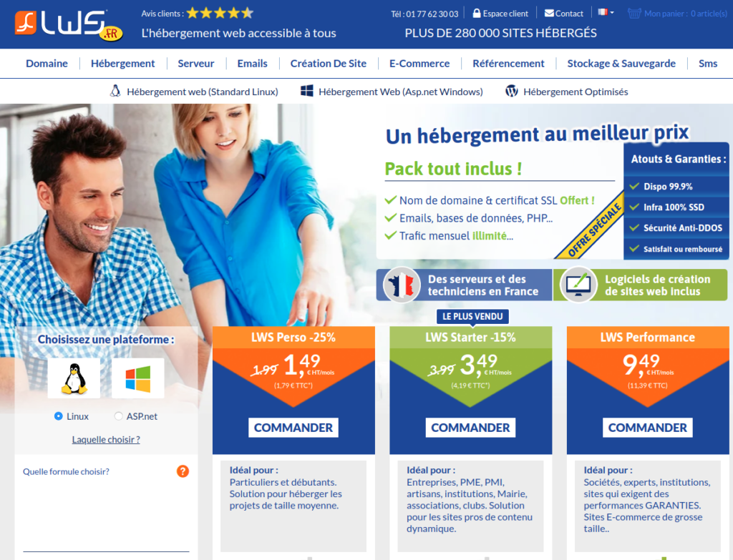Click Logiciels de création de sites banner
Viewport: 733px width, 560px height.
[641, 285]
